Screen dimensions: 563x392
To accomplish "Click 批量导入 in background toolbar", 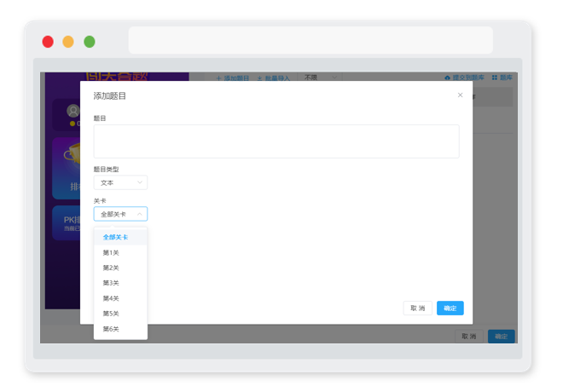I will [x=273, y=78].
